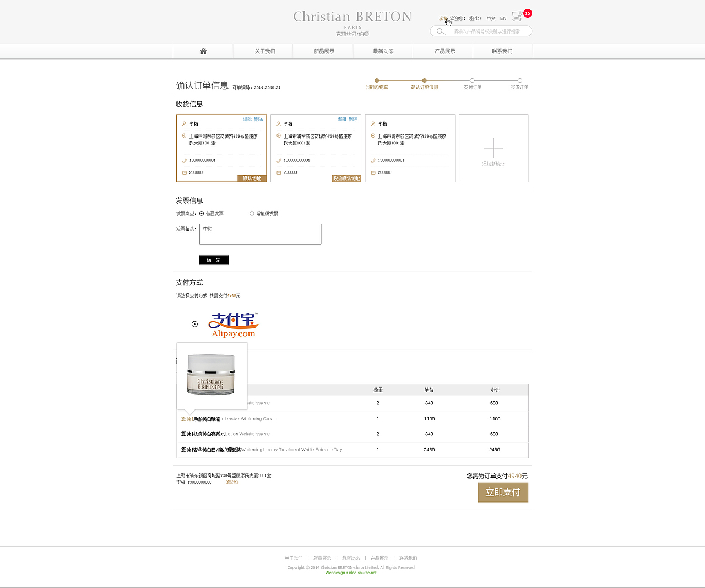Open 产品展示 navigation menu
Image resolution: width=705 pixels, height=588 pixels.
coord(445,51)
